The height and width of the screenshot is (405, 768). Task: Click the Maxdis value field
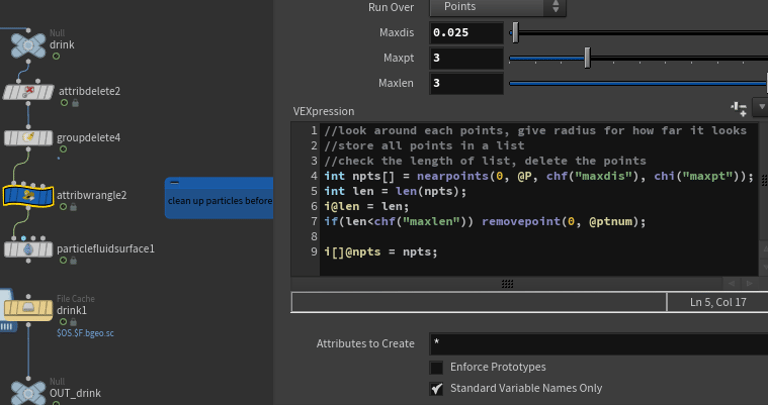click(x=466, y=33)
